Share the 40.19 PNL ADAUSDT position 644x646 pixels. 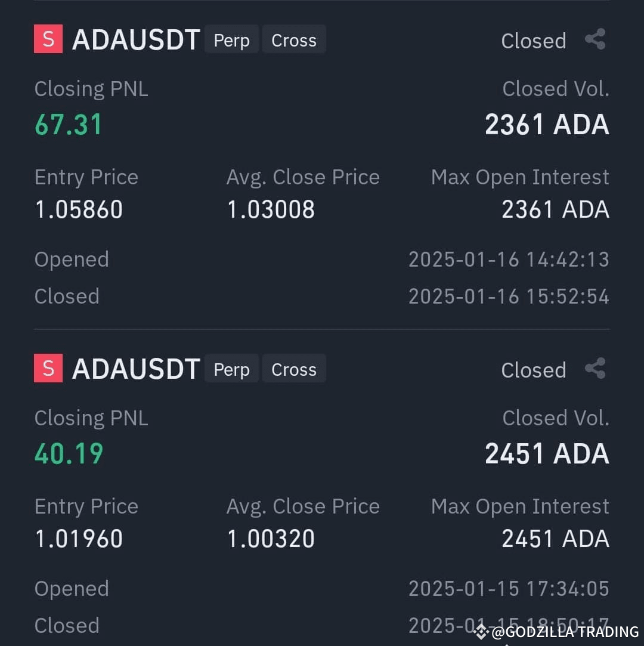click(596, 368)
